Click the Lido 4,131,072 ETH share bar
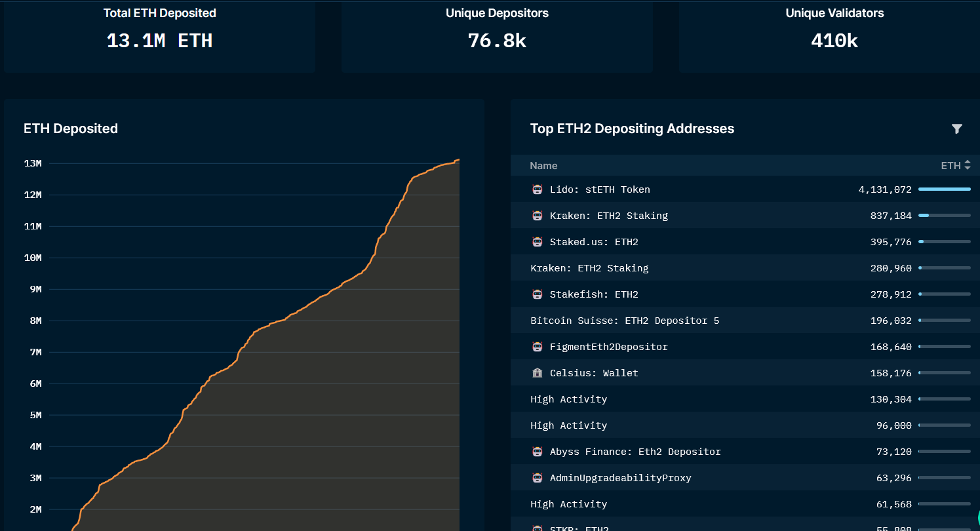Viewport: 980px width, 531px height. (945, 189)
